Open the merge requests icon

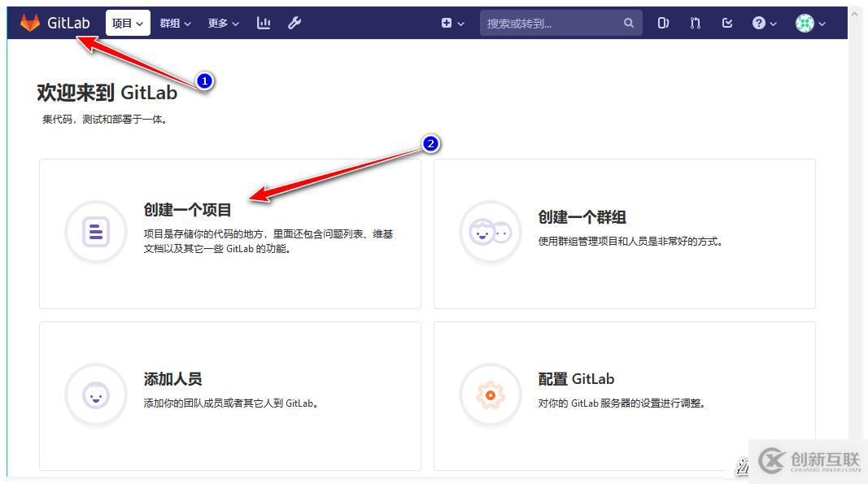click(x=696, y=24)
